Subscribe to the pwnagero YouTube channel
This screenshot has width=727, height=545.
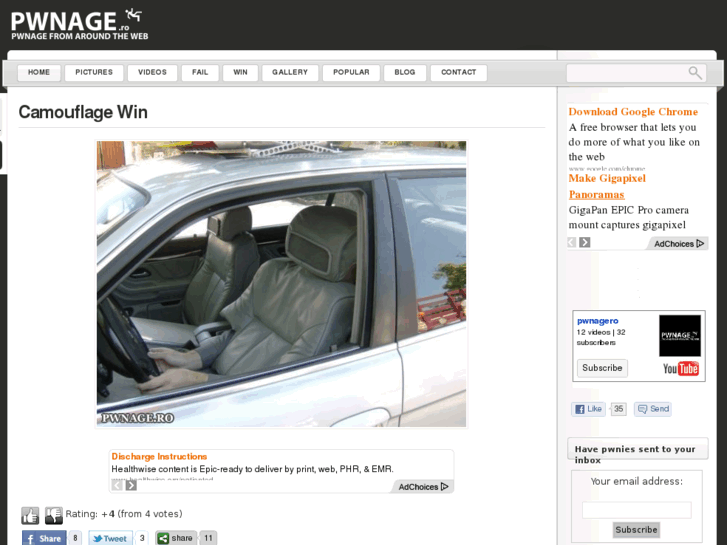point(602,368)
